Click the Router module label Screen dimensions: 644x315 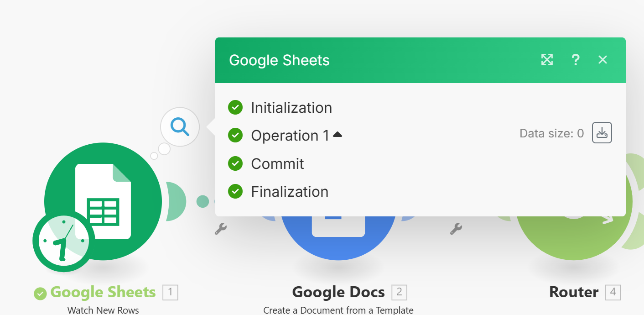(x=573, y=292)
